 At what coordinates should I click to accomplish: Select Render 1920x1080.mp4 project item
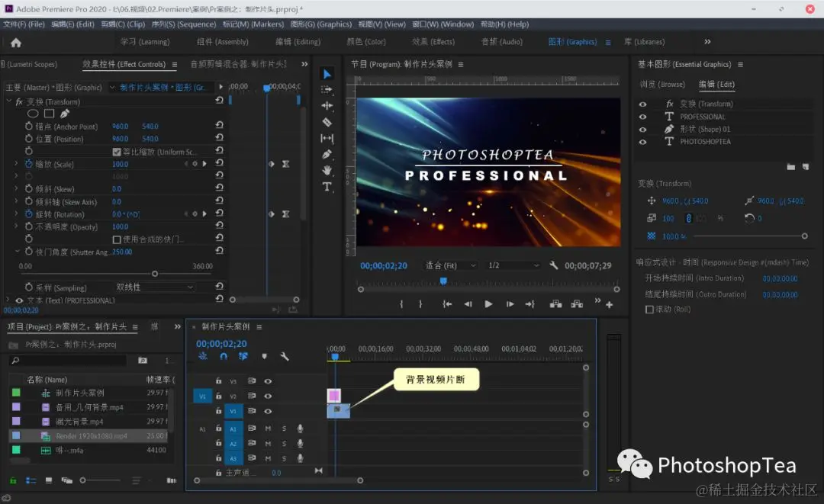90,435
